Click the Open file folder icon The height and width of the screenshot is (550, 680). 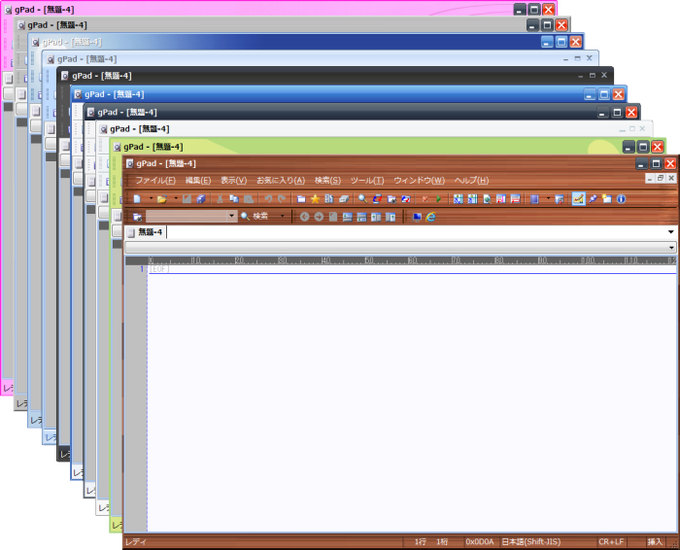pyautogui.click(x=162, y=199)
